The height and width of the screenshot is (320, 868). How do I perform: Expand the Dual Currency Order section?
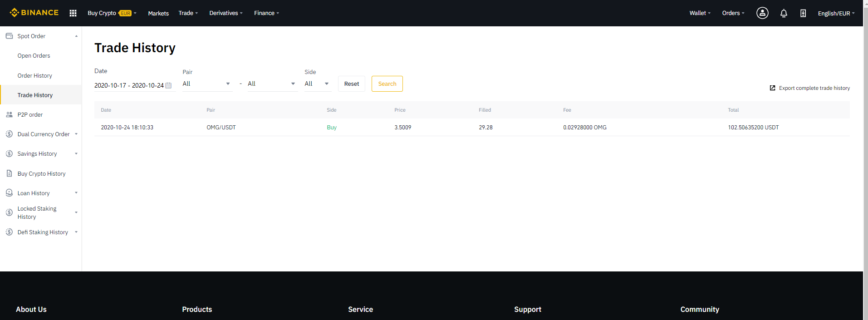[x=76, y=134]
